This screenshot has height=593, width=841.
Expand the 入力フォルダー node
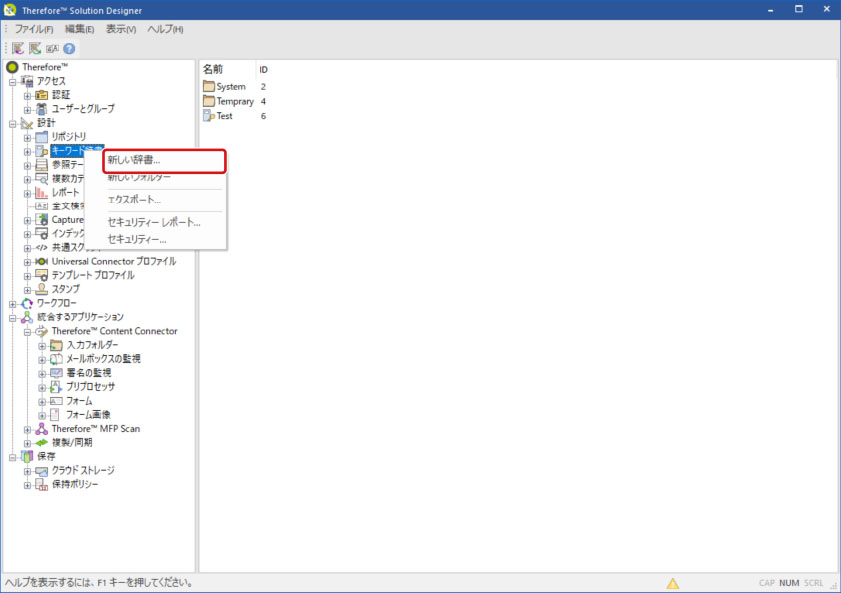point(42,345)
